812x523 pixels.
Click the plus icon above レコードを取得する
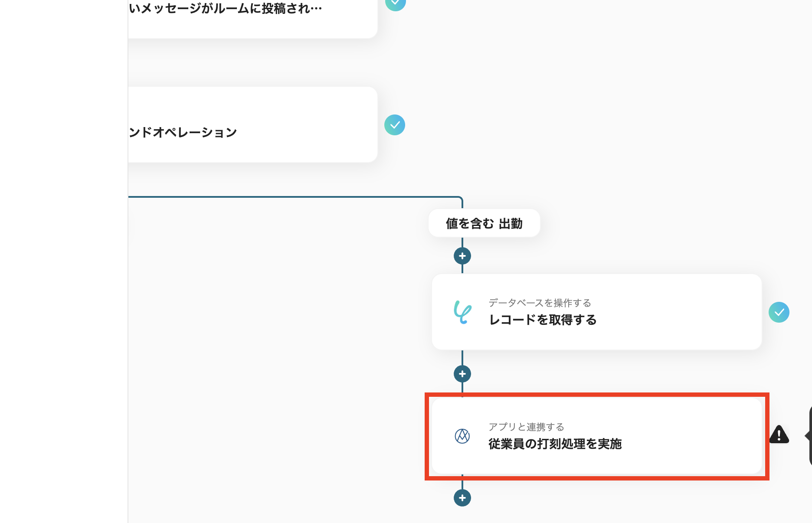[x=462, y=256]
